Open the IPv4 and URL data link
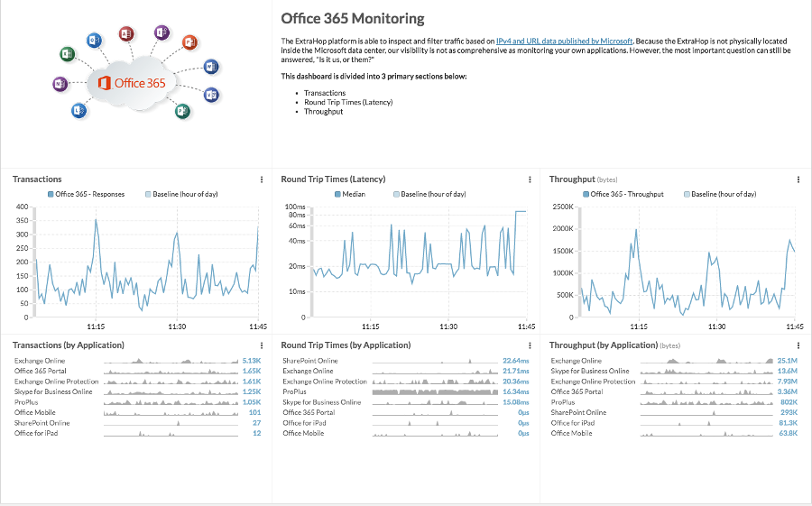The width and height of the screenshot is (812, 506). (x=564, y=41)
